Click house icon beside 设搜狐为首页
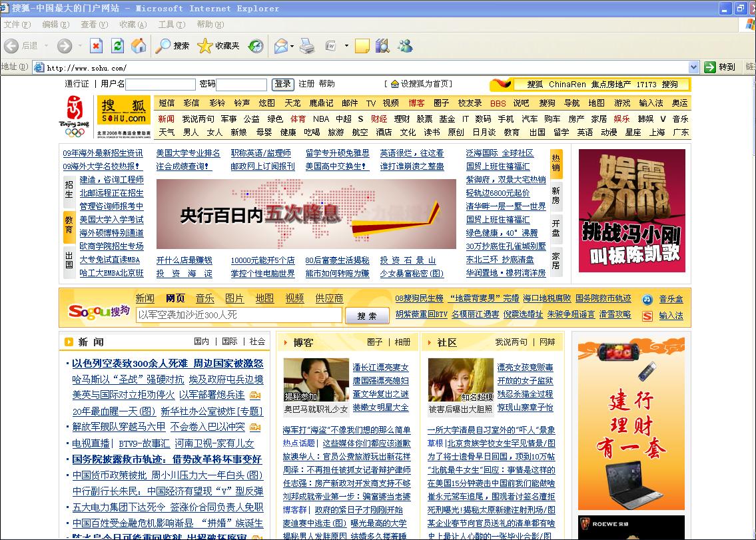 [395, 84]
